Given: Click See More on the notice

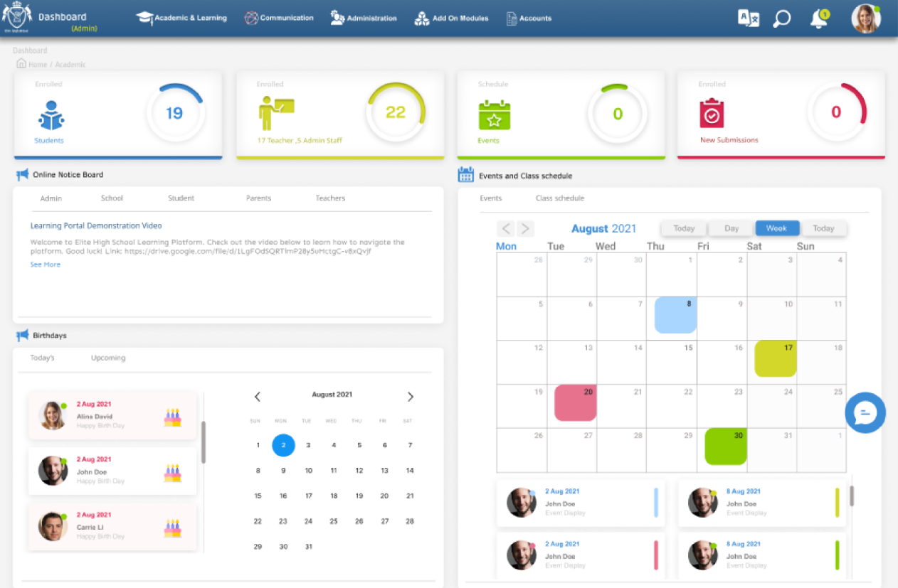Looking at the screenshot, I should tap(45, 264).
